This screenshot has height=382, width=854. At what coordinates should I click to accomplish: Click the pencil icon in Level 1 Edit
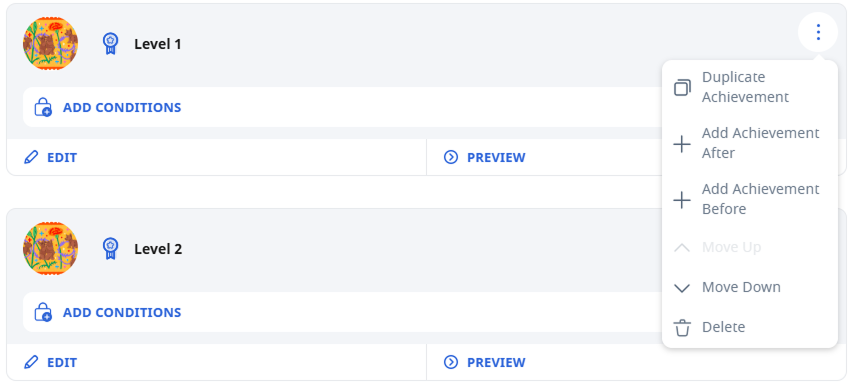pyautogui.click(x=32, y=157)
